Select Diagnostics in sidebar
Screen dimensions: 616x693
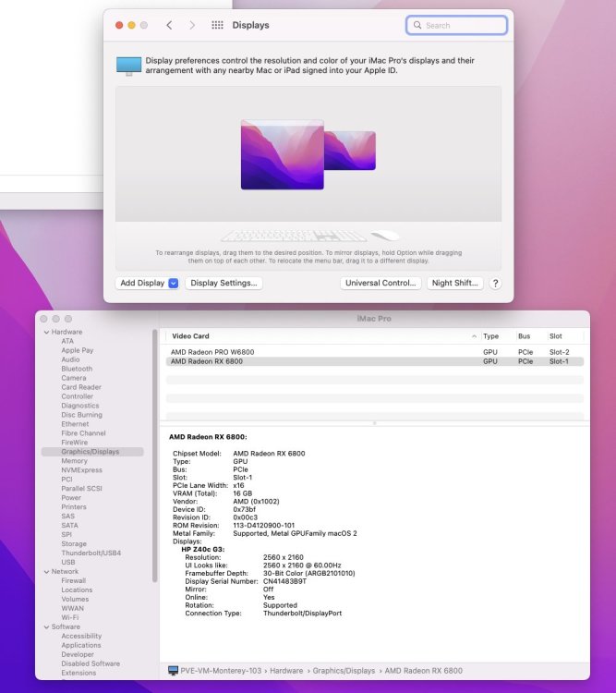[x=80, y=406]
